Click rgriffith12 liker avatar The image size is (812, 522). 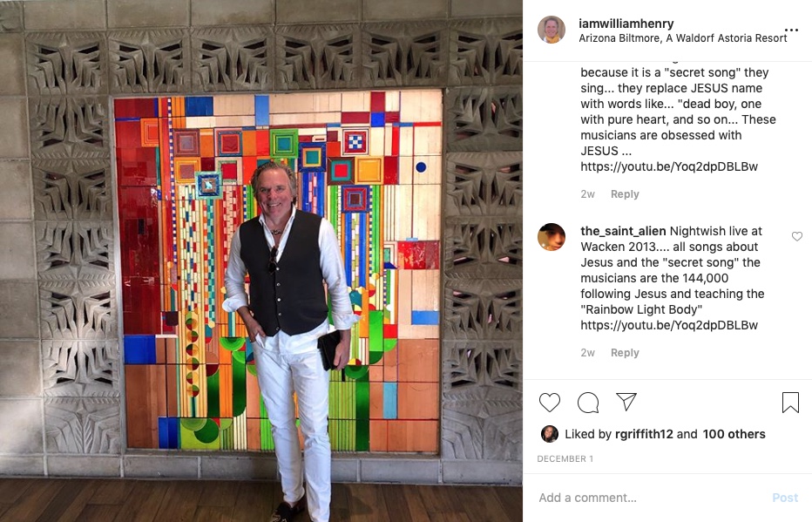tap(550, 434)
